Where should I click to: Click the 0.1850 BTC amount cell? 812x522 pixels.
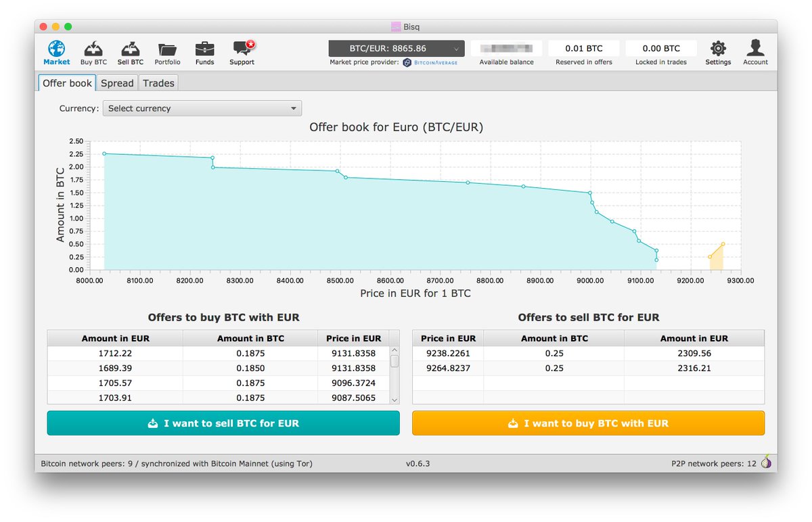[x=250, y=369]
